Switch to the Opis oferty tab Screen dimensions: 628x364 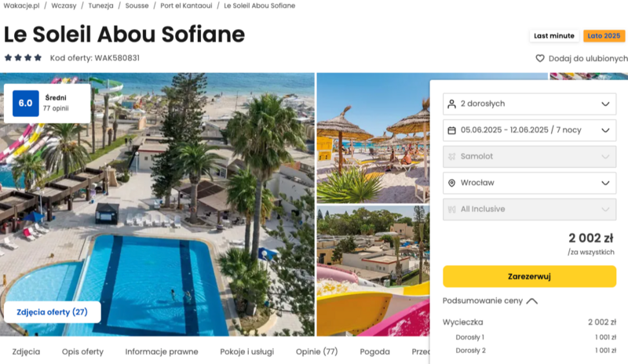(x=82, y=351)
